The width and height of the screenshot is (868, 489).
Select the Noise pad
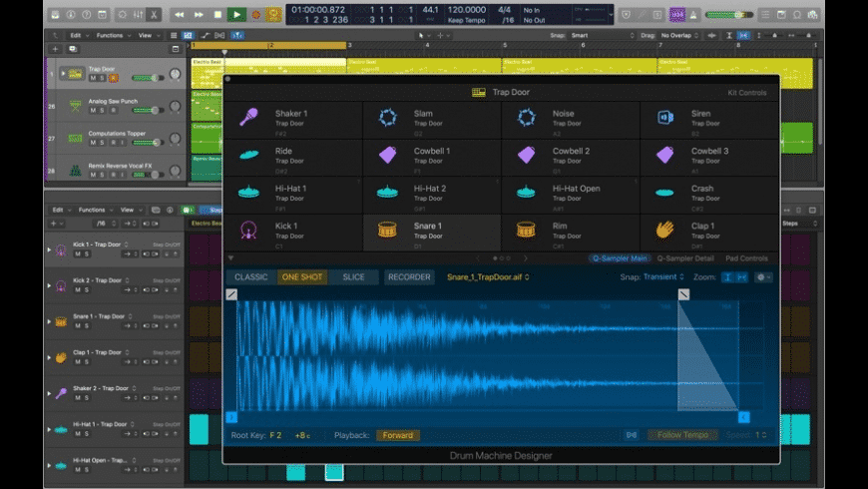point(570,120)
